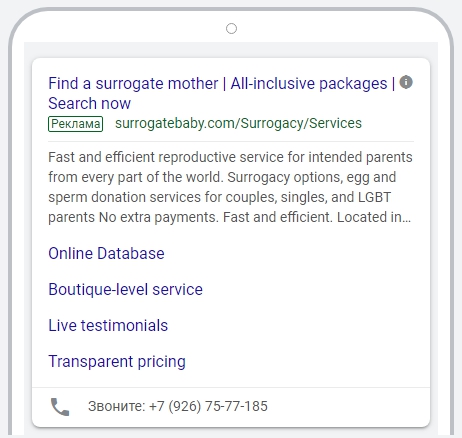Click the front camera circle on phone mockup

[231, 29]
